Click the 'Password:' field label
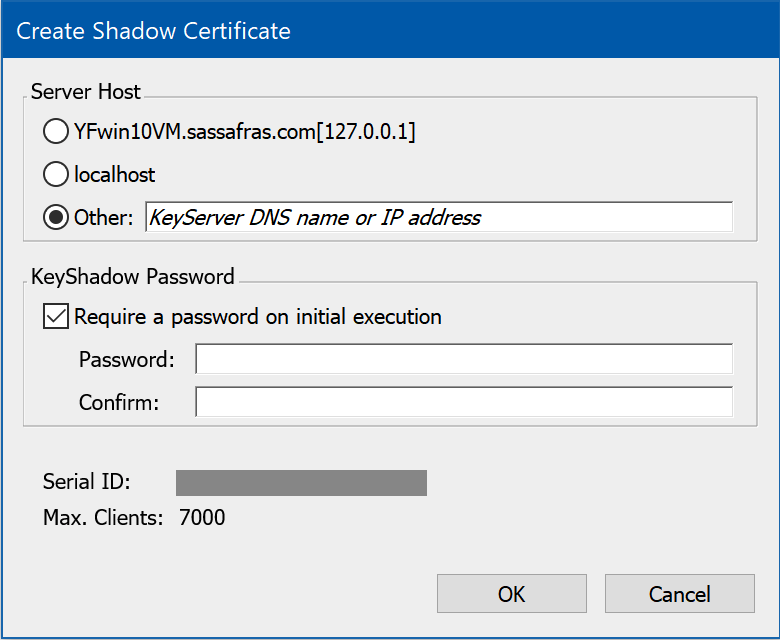Screen dimensions: 780x640 pyautogui.click(x=126, y=359)
